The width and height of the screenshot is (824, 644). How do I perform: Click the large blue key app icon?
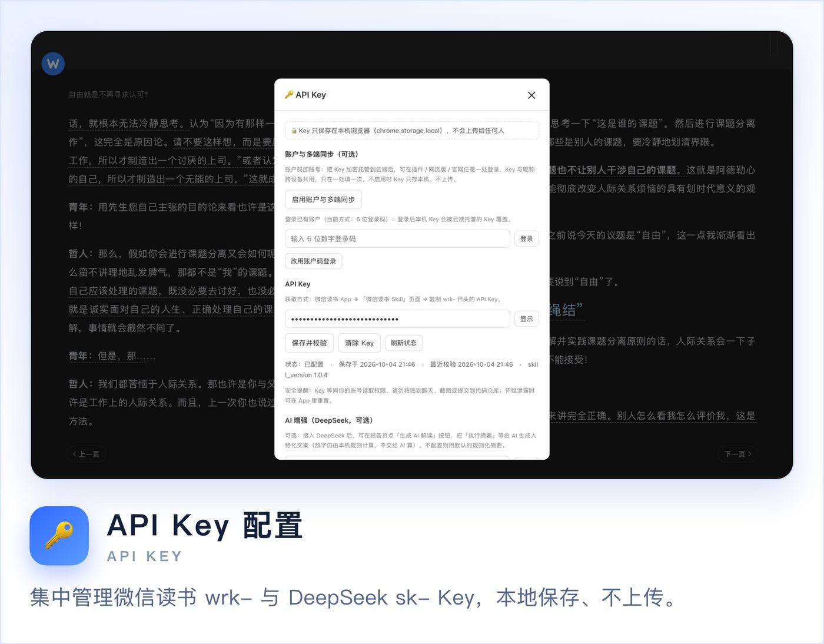(59, 536)
